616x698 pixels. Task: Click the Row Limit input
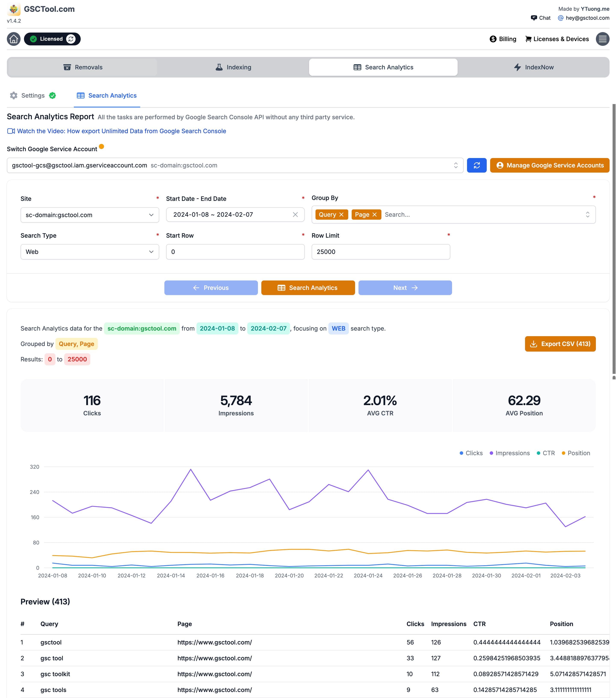[381, 252]
